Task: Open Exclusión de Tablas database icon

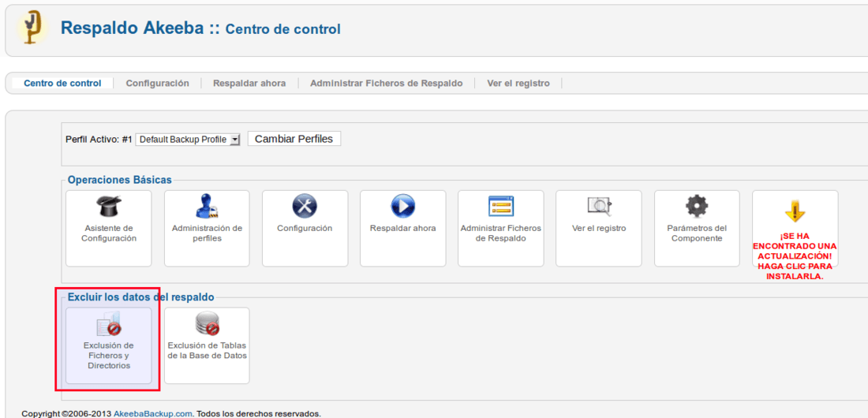Action: pos(207,324)
